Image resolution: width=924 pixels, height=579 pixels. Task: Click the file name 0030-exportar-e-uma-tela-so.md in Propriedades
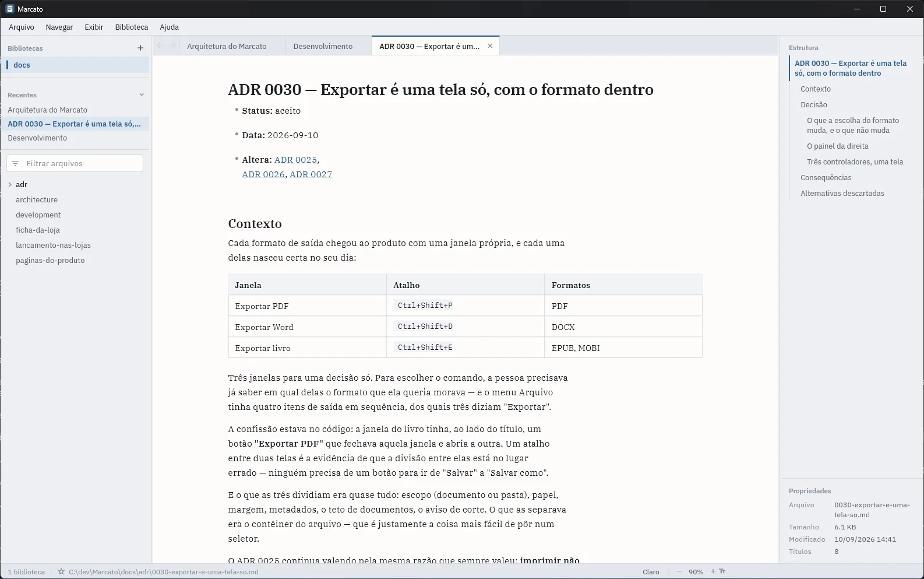tap(872, 510)
